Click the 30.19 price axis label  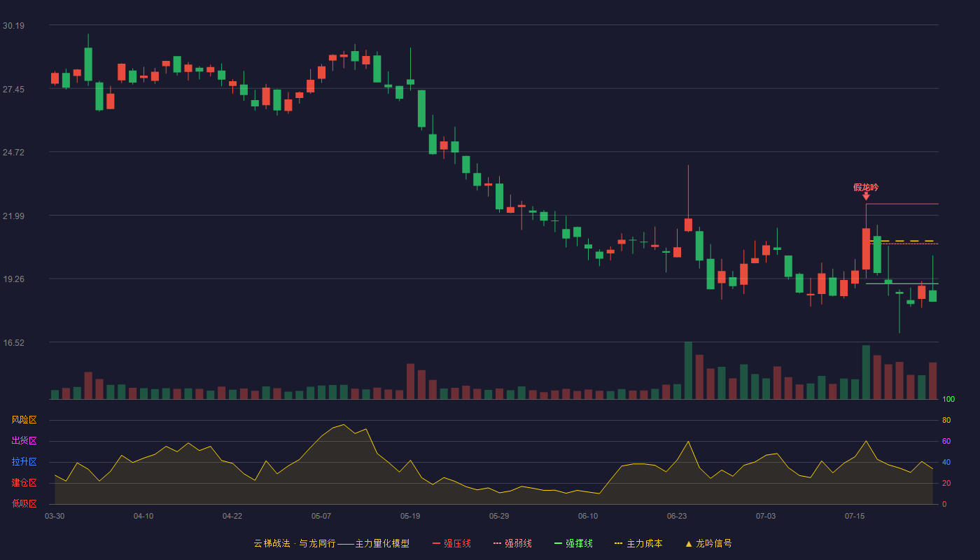[x=13, y=26]
